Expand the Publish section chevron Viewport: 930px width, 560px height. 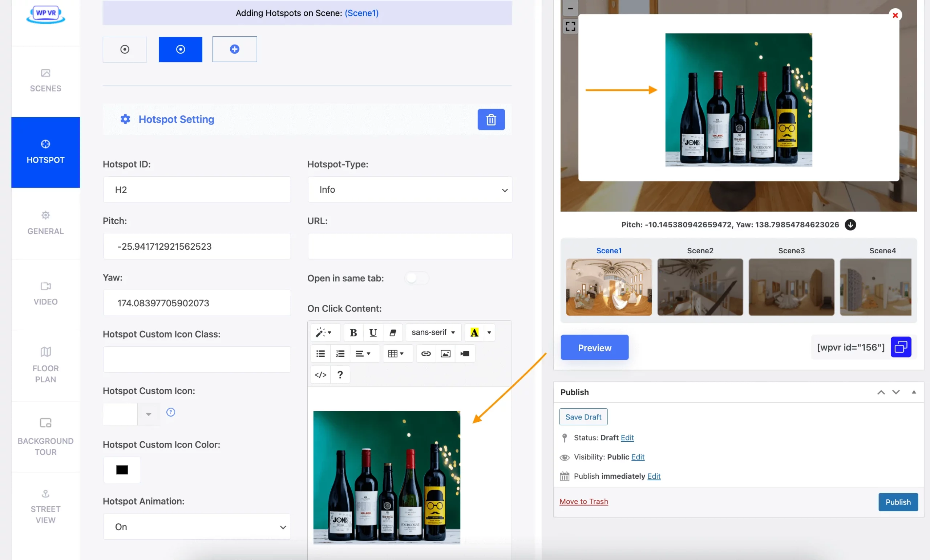(x=913, y=392)
